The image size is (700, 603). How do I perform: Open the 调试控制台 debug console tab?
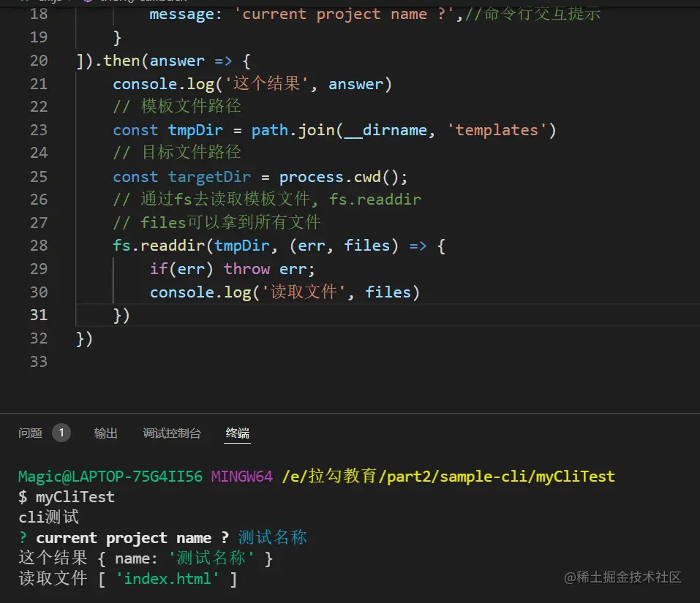point(172,433)
